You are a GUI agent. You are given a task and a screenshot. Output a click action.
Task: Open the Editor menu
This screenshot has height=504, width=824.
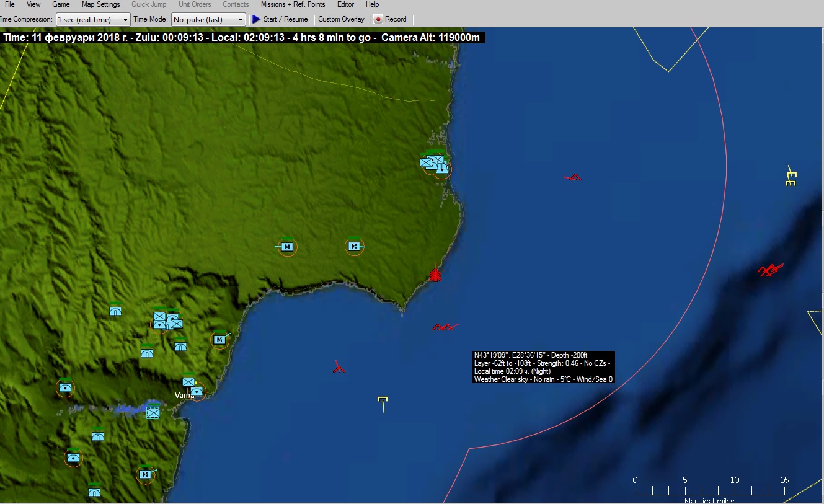coord(345,4)
